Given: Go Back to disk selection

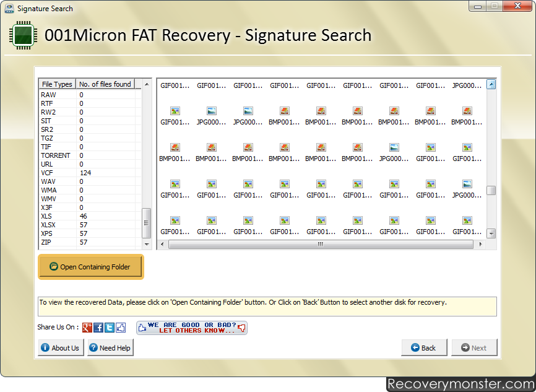Looking at the screenshot, I should coord(424,348).
